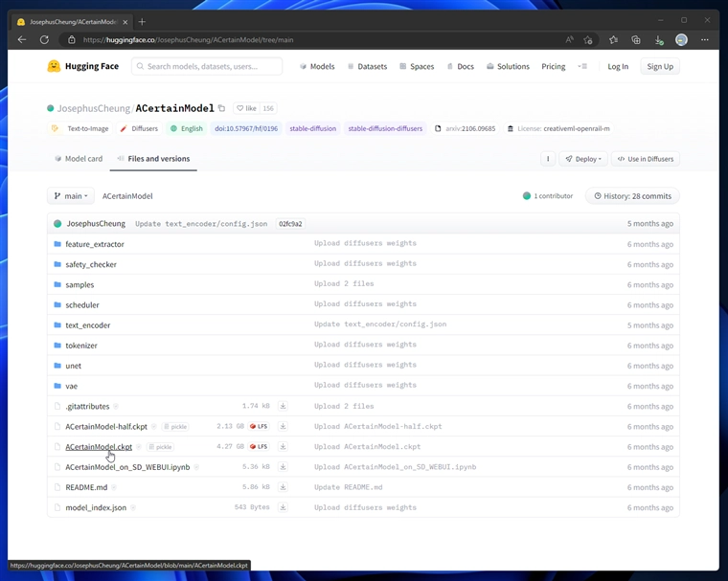The width and height of the screenshot is (728, 581).
Task: Copy the model name to clipboard icon
Action: (x=222, y=108)
